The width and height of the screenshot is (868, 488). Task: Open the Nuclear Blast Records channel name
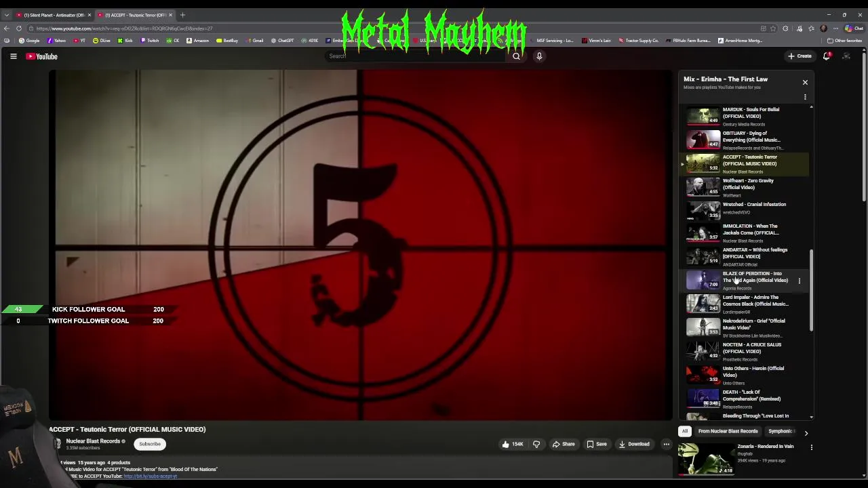(93, 441)
